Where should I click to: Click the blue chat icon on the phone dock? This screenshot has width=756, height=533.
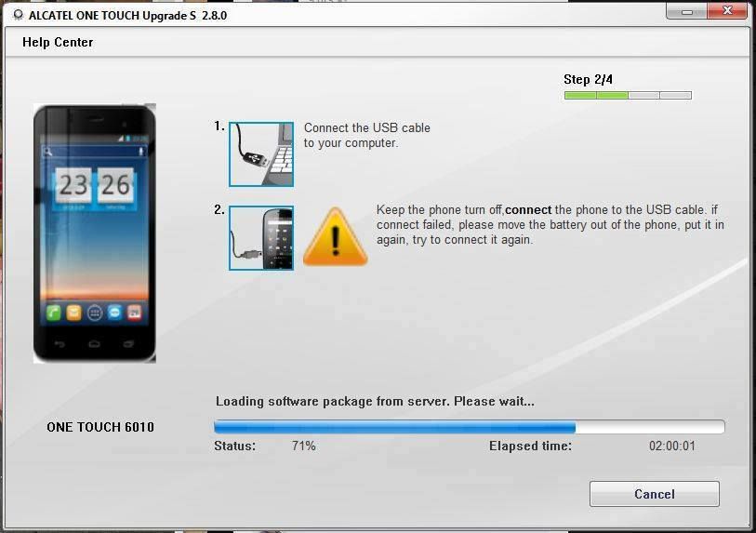click(x=114, y=313)
